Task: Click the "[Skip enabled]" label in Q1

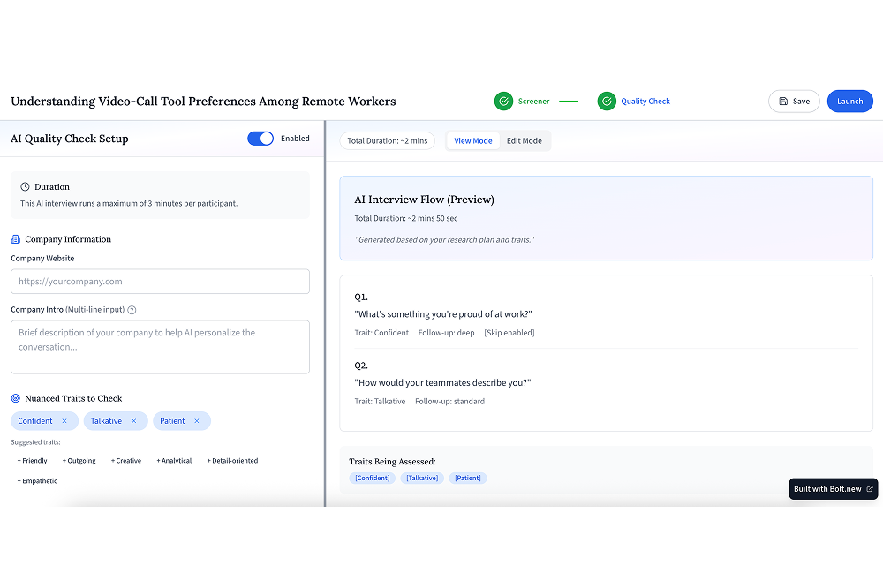Action: click(x=509, y=333)
